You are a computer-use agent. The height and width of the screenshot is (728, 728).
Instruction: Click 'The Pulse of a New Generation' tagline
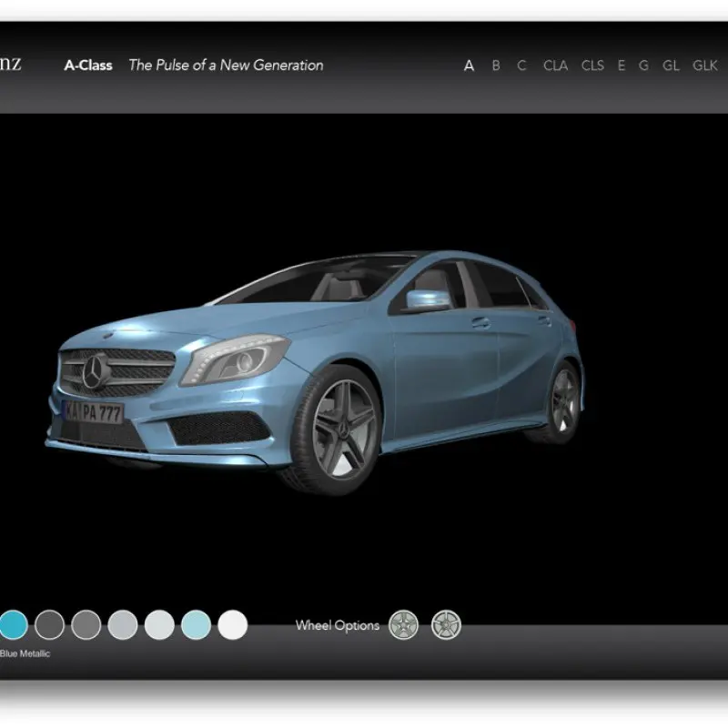point(226,66)
